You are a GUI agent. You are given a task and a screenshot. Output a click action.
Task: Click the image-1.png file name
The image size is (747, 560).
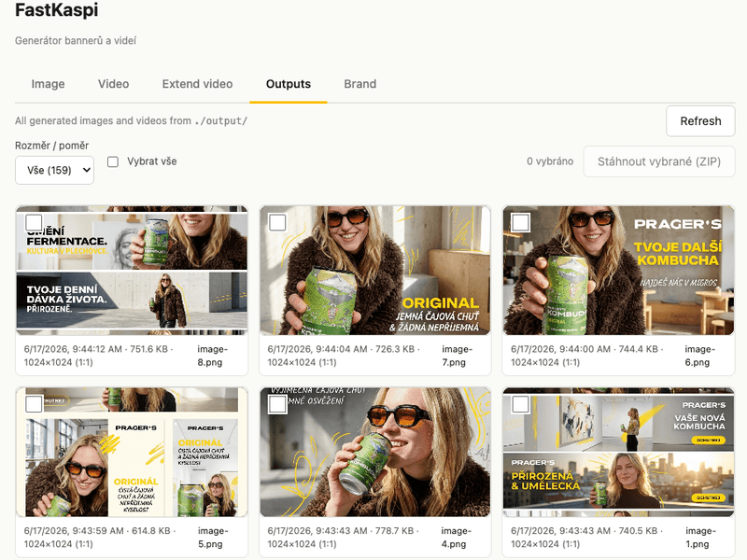tap(700, 538)
